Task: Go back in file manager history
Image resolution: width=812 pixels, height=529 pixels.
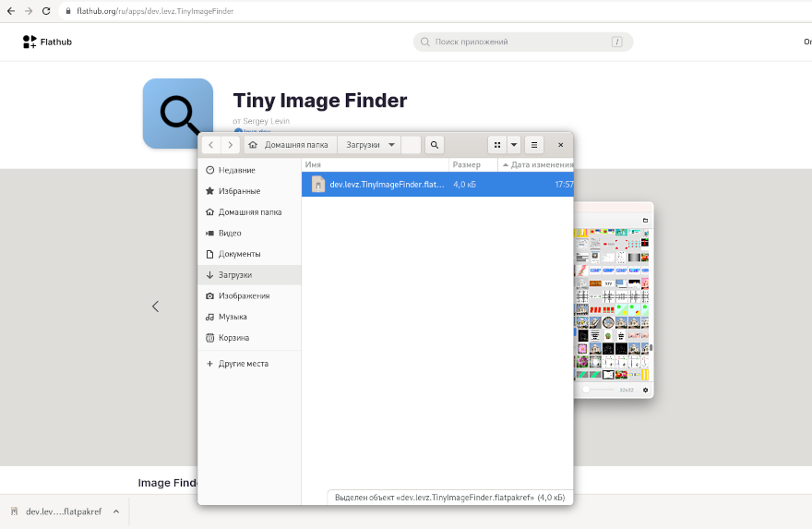Action: (211, 145)
